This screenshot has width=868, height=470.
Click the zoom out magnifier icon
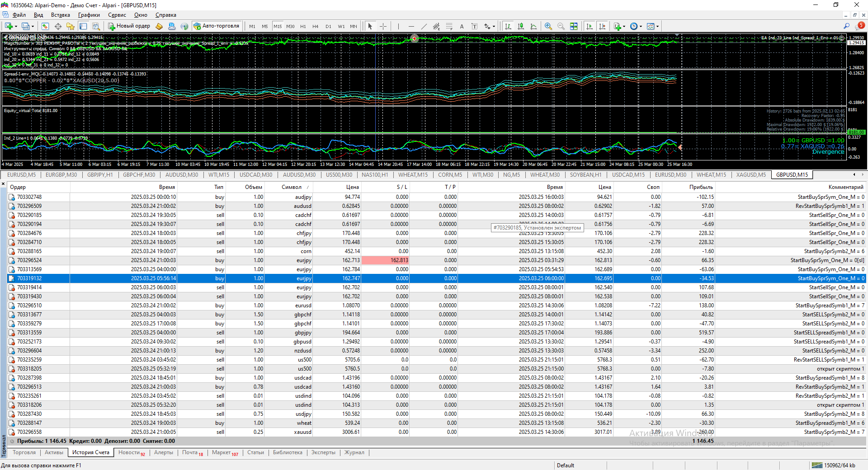(x=561, y=26)
